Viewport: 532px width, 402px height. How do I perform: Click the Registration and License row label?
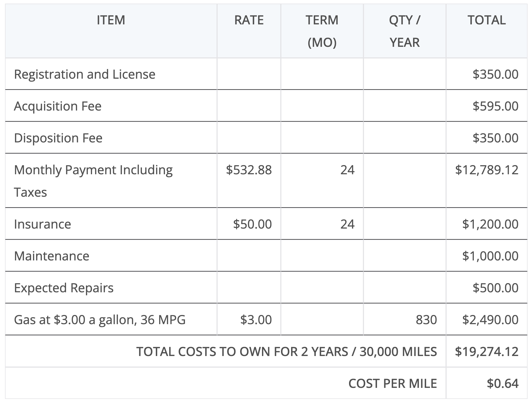click(x=85, y=74)
